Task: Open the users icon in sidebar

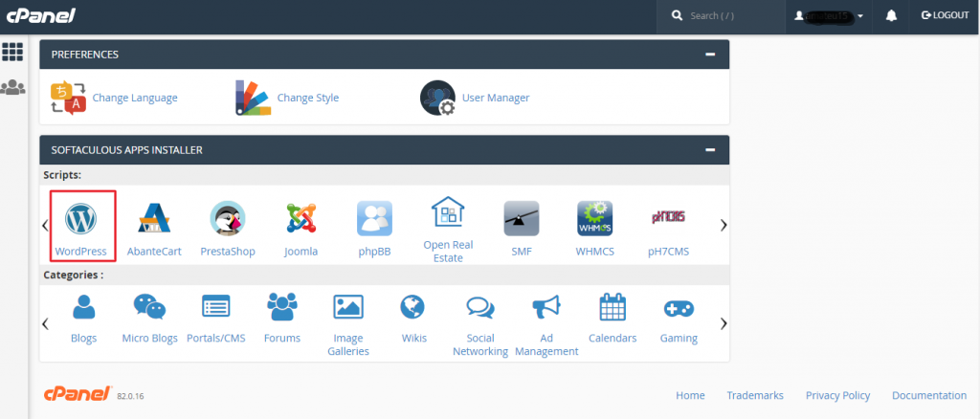Action: tap(12, 87)
